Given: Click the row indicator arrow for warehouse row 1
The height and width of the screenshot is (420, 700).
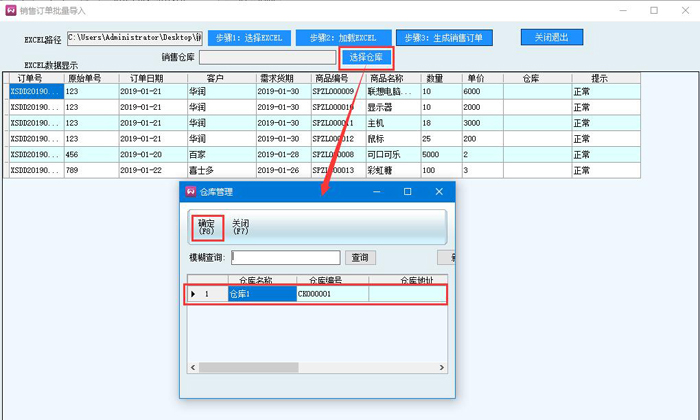Looking at the screenshot, I should [x=193, y=294].
